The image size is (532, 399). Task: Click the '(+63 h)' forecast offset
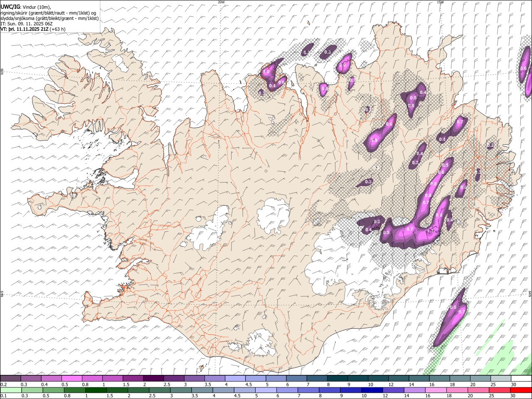(x=57, y=29)
